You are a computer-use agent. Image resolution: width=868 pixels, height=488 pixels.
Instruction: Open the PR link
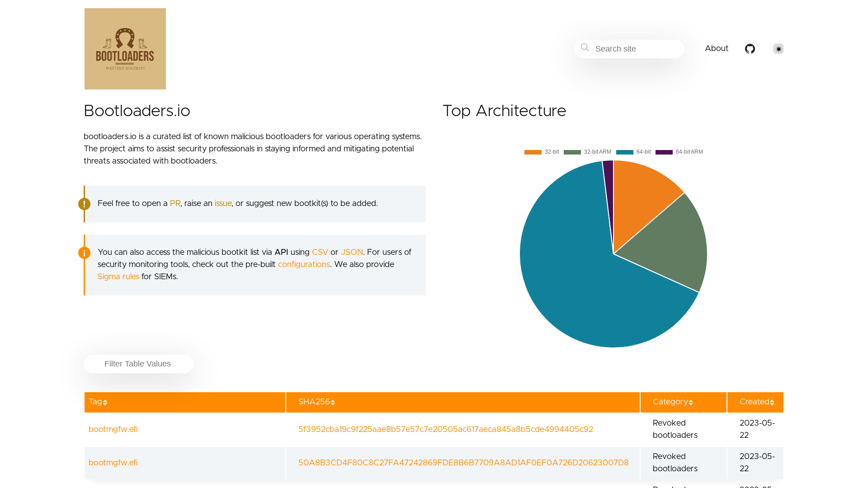(x=175, y=203)
